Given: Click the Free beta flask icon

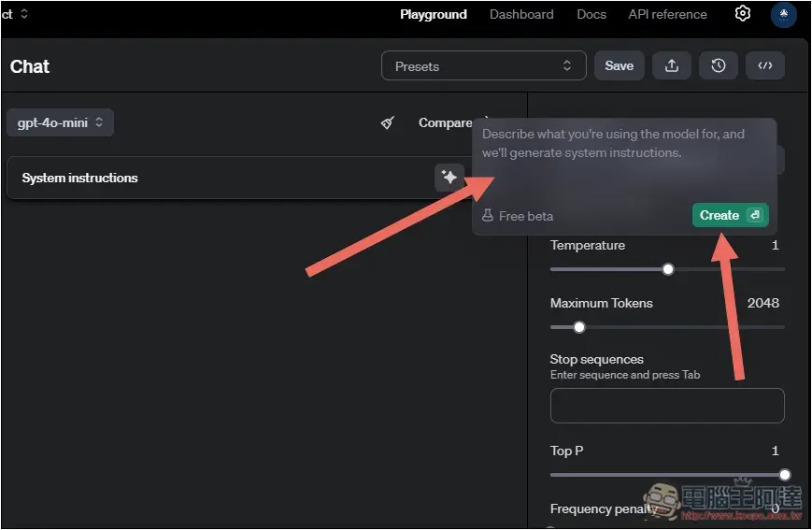Looking at the screenshot, I should tap(488, 216).
